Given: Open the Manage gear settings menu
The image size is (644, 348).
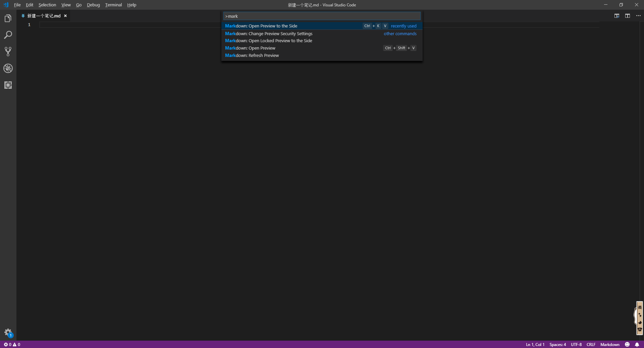Looking at the screenshot, I should tap(8, 333).
